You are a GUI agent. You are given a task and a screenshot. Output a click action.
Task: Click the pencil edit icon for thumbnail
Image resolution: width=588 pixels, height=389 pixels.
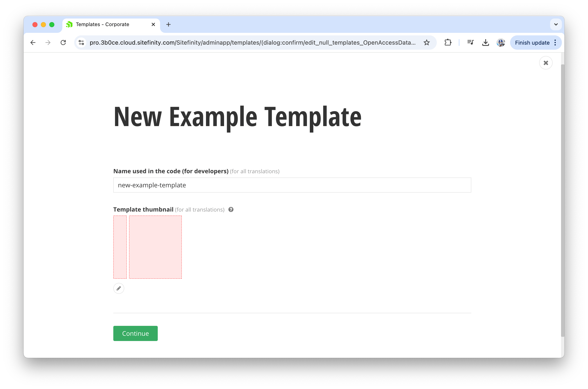(119, 288)
